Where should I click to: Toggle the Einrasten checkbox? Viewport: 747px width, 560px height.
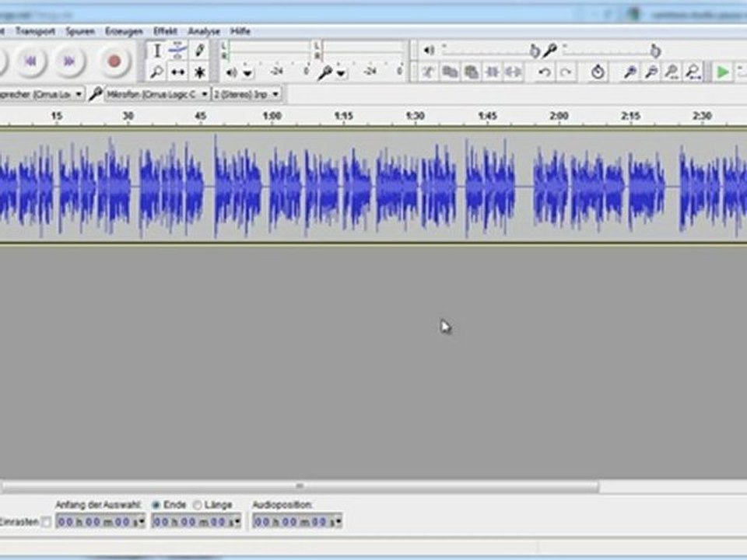(46, 522)
